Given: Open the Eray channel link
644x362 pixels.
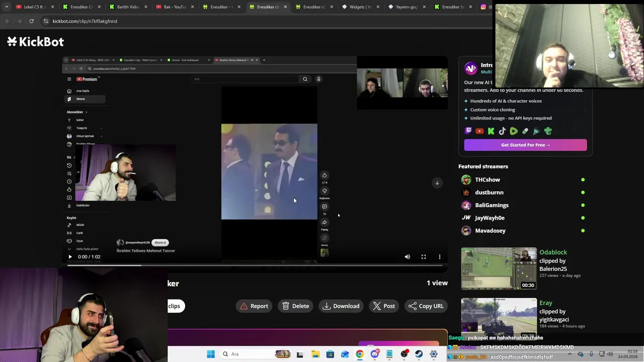Looking at the screenshot, I should (546, 303).
